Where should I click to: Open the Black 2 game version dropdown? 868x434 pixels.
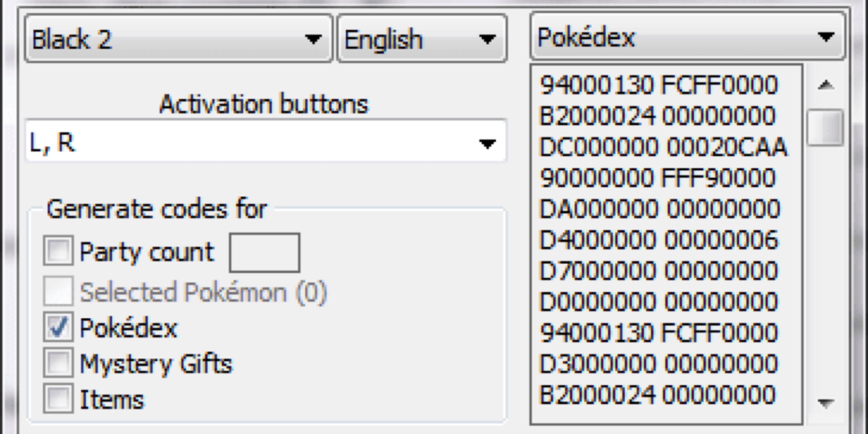coord(179,39)
